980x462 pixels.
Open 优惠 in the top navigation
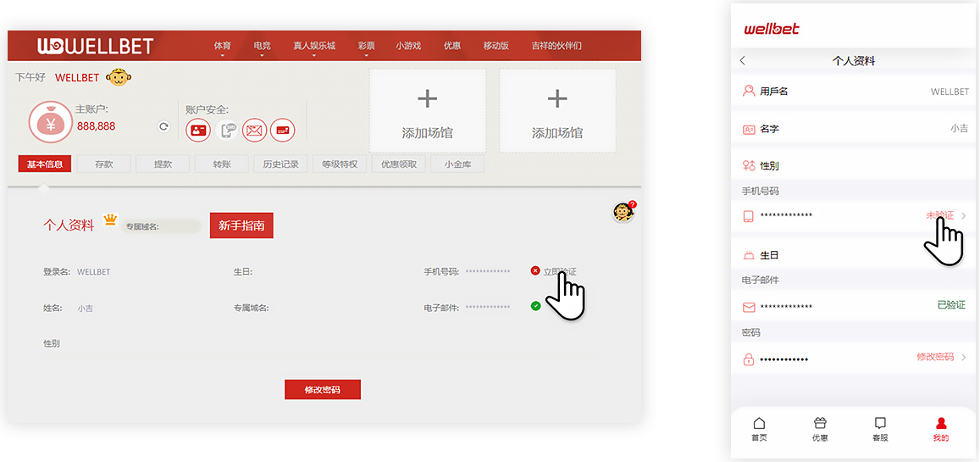pyautogui.click(x=451, y=46)
